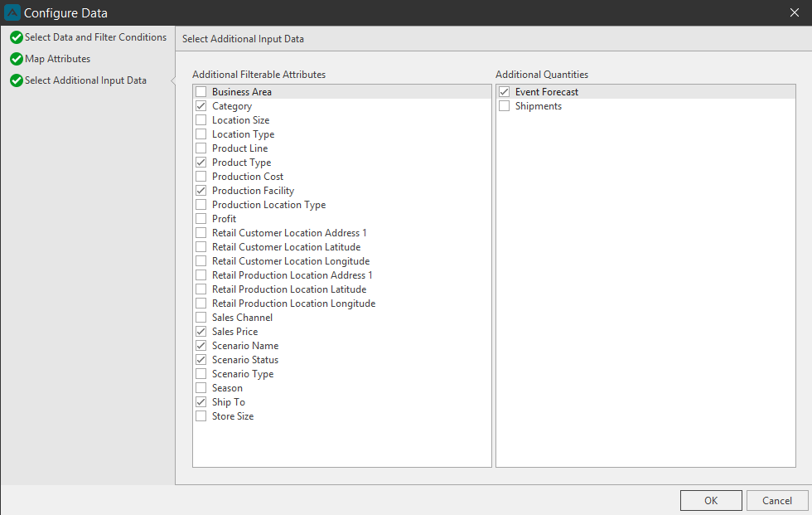Check Retail Production Location Address 1

click(201, 275)
